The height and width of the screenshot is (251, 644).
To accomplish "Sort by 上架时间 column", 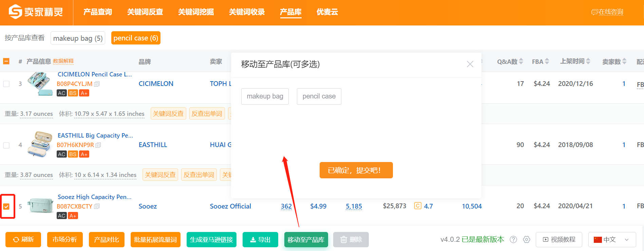I will 588,61.
